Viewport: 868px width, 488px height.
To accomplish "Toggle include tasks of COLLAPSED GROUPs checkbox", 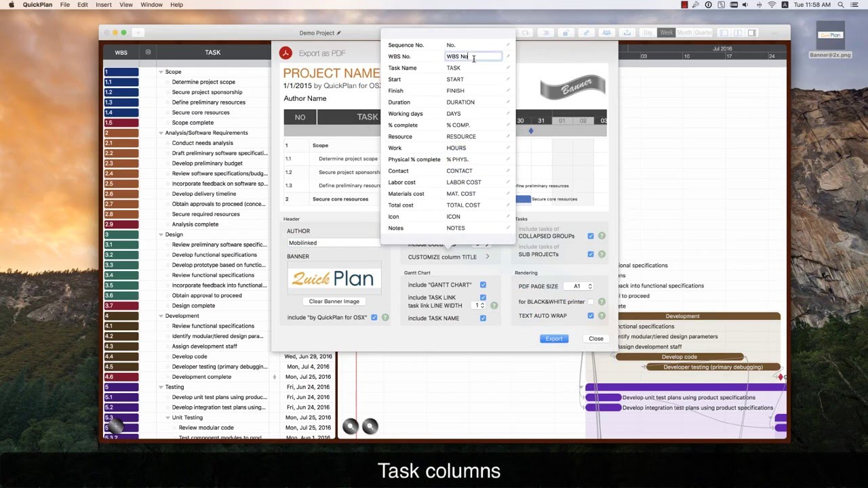I will pos(591,236).
